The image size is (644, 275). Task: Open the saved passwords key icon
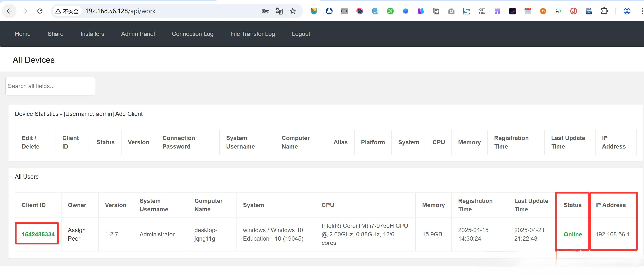click(265, 11)
